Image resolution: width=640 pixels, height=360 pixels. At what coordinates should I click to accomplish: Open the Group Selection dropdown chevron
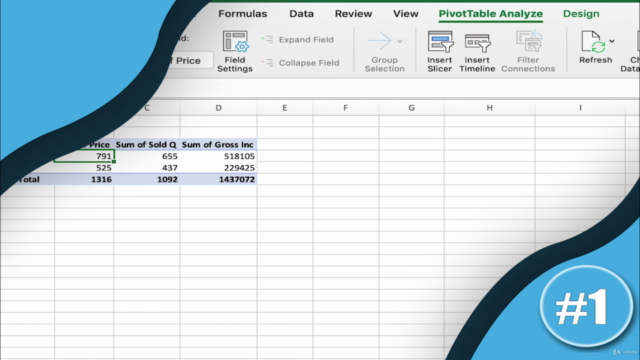click(400, 41)
